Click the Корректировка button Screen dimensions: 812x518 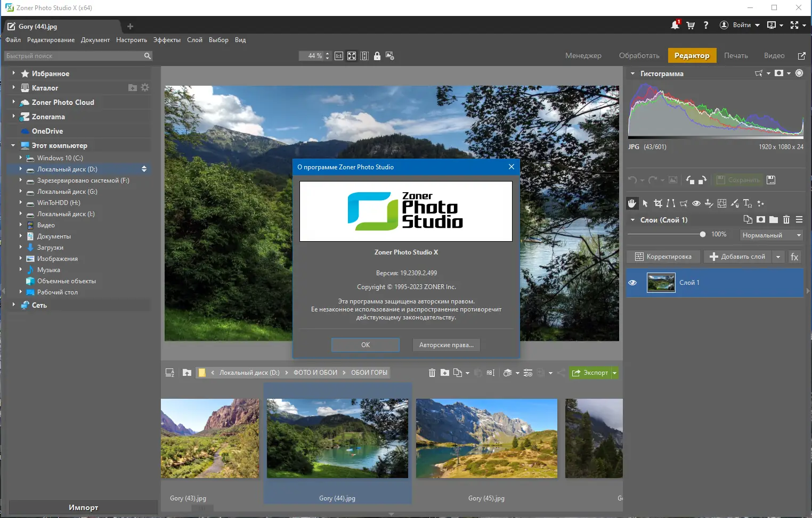point(664,257)
